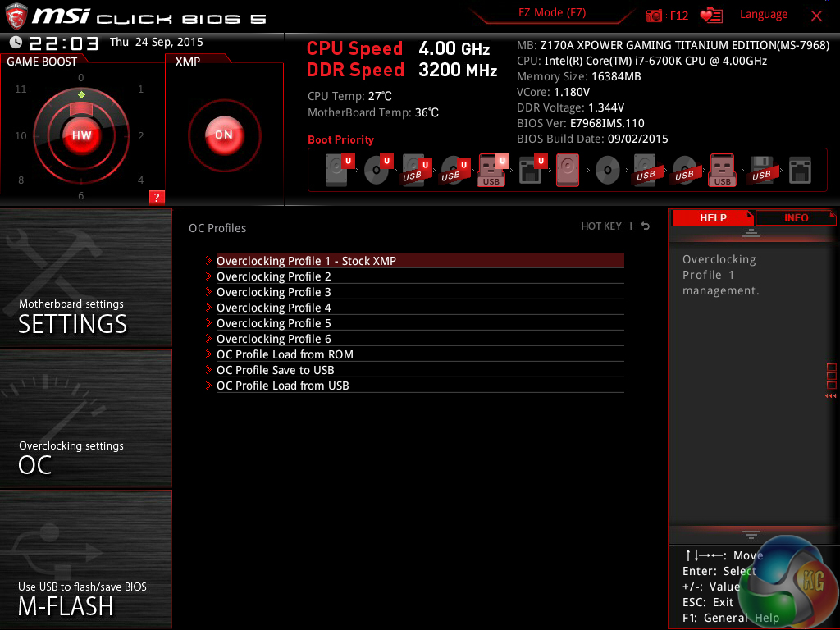This screenshot has width=840, height=630.
Task: Toggle the Game Boost HW knob
Action: (x=81, y=135)
